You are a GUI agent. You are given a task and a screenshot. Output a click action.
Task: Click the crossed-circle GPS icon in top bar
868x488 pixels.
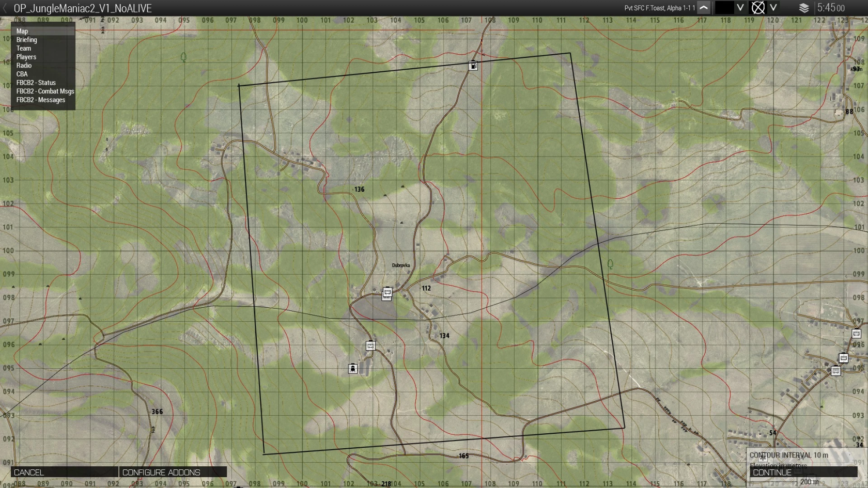point(758,8)
